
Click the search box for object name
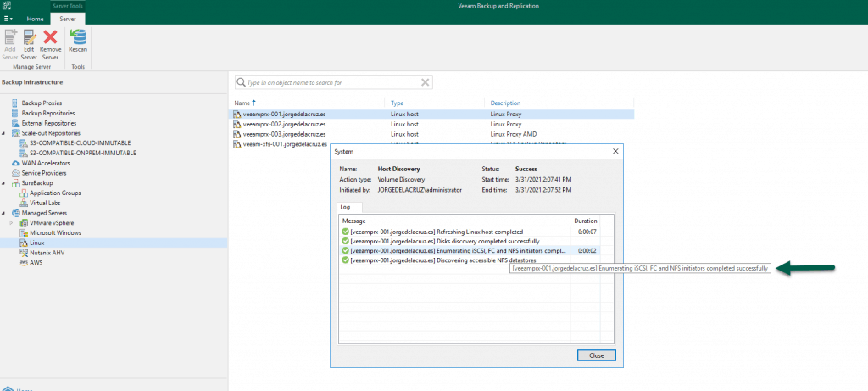334,82
